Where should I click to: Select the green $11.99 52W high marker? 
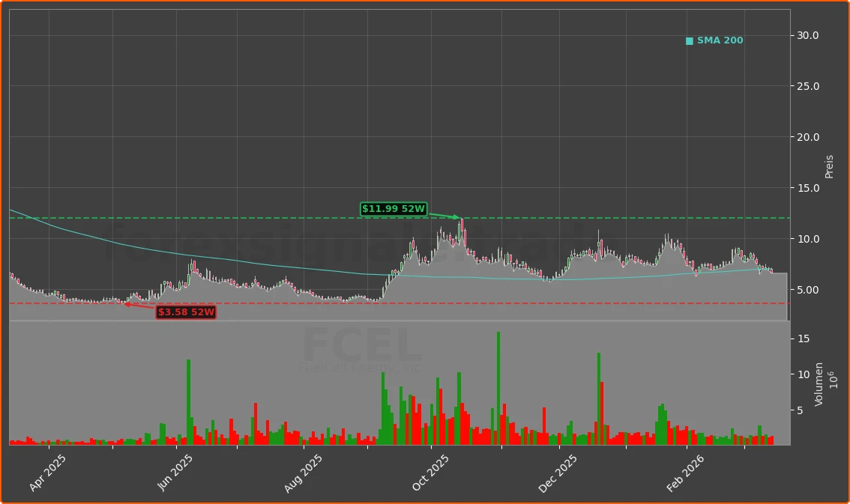coord(394,210)
